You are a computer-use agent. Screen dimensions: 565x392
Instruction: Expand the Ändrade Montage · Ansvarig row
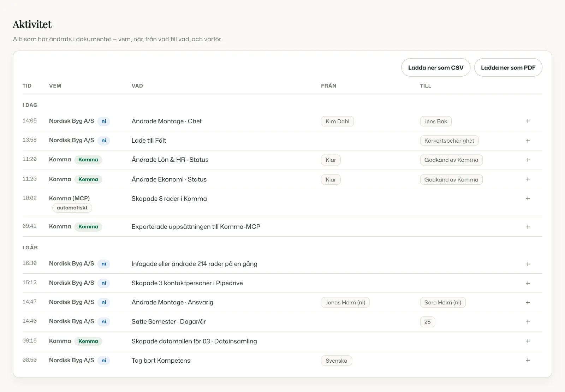coord(528,302)
